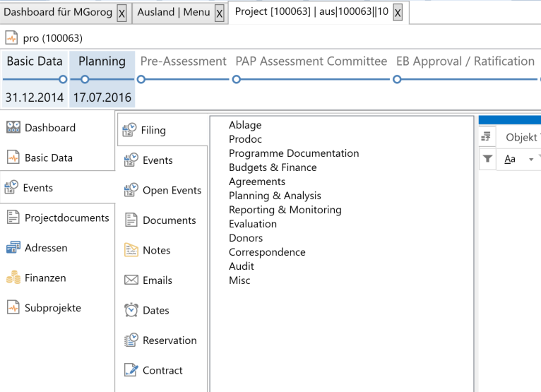Close the Ausland | Menu tab
The width and height of the screenshot is (541, 392).
pyautogui.click(x=219, y=13)
